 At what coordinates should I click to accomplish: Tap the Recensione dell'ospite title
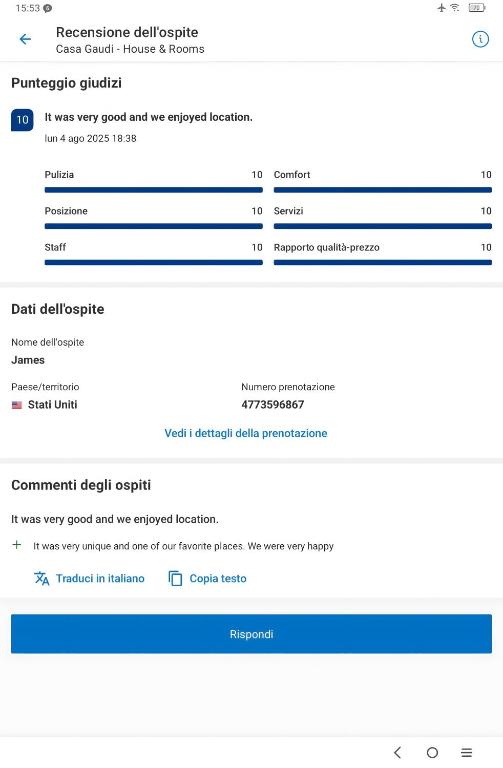coord(127,32)
